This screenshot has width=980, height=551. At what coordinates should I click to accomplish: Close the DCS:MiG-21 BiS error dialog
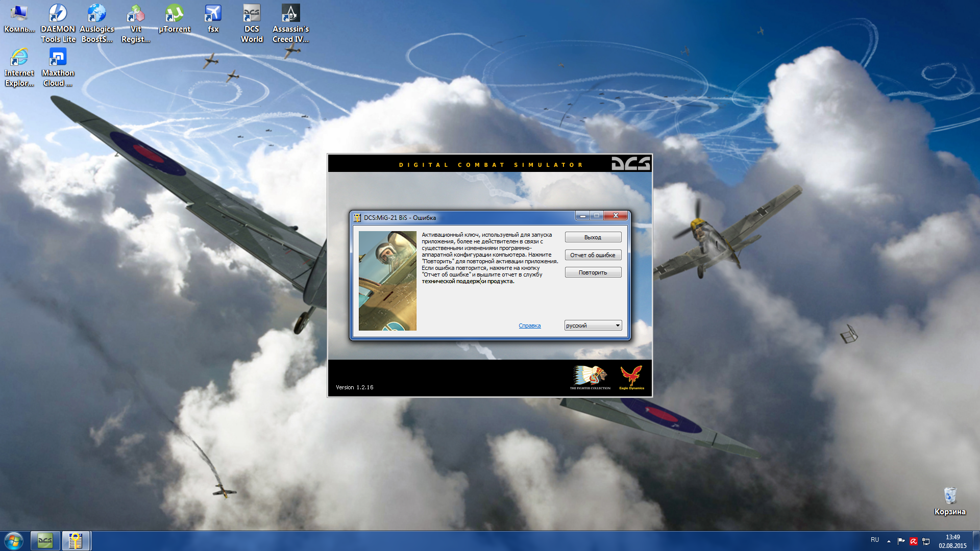coord(616,216)
